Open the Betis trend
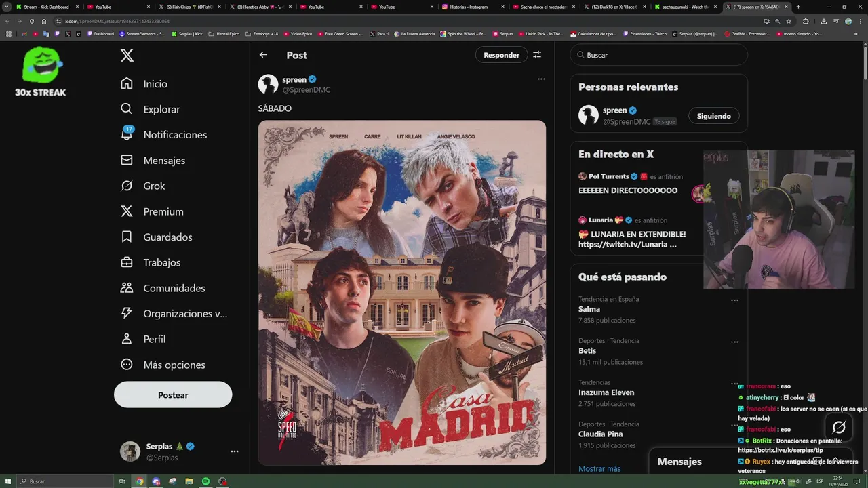This screenshot has width=868, height=488. [x=587, y=351]
